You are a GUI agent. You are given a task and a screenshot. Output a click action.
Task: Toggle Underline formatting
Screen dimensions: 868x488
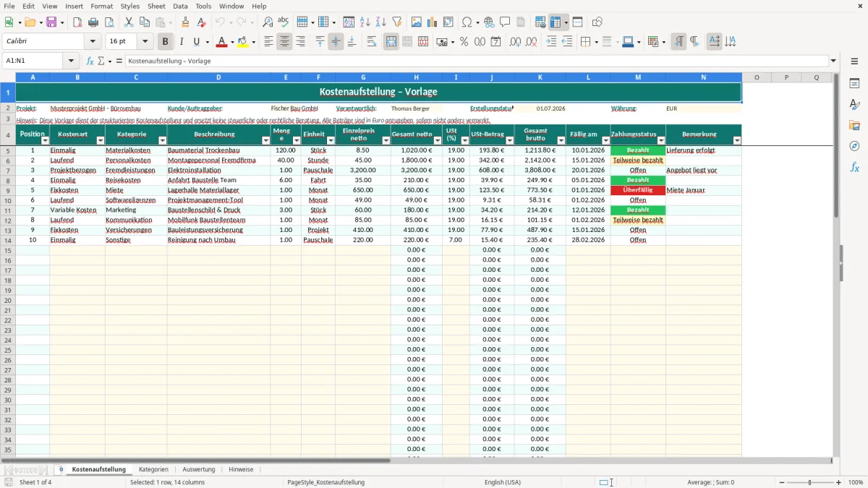(196, 42)
